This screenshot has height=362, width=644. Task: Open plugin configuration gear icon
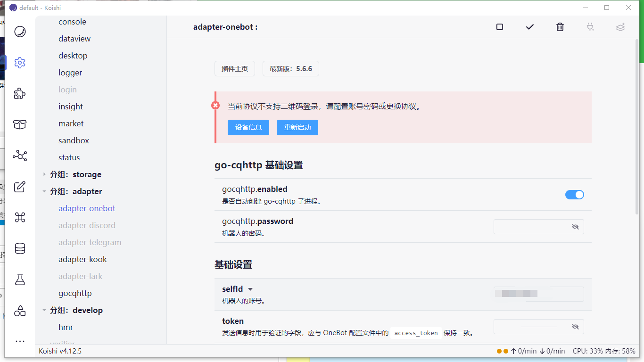[x=20, y=63]
